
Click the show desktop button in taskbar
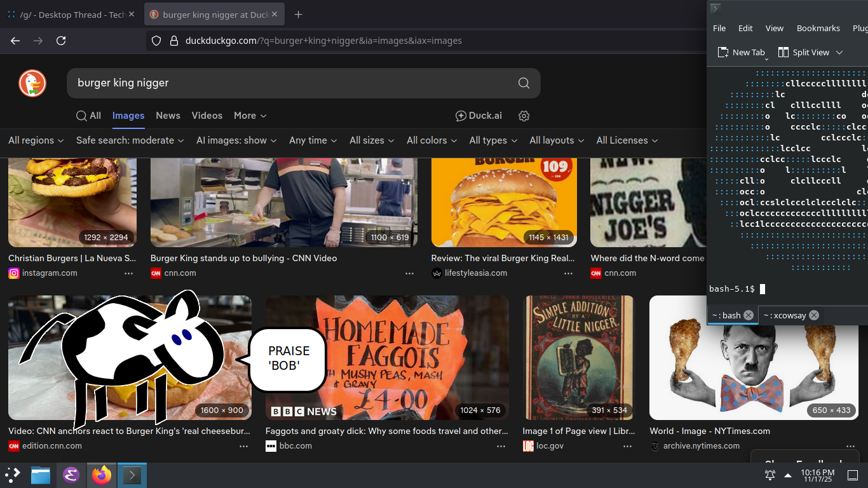tap(853, 475)
